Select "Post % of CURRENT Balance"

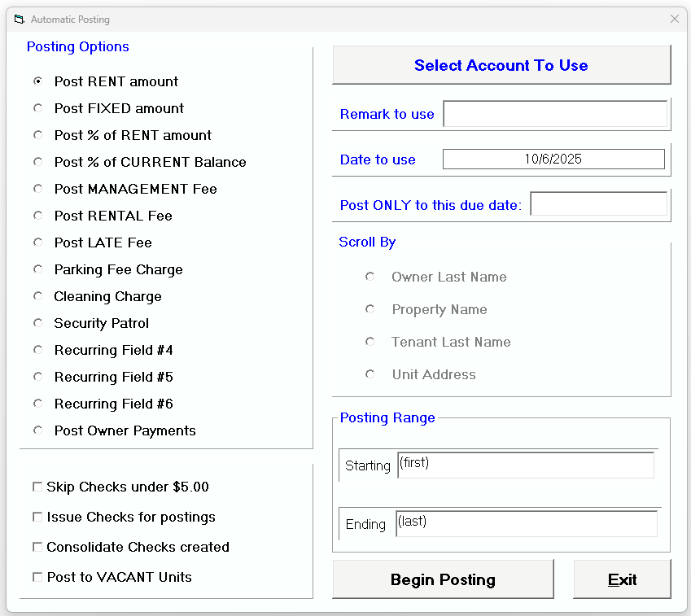[x=37, y=162]
